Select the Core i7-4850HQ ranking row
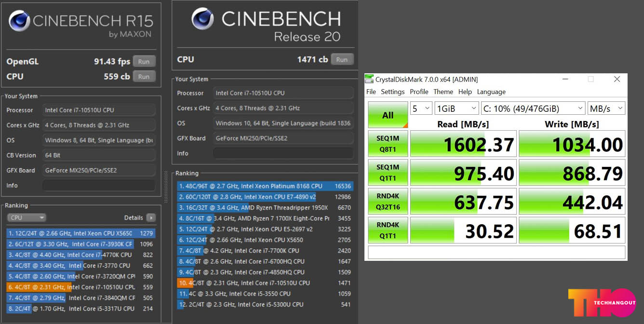 (265, 272)
